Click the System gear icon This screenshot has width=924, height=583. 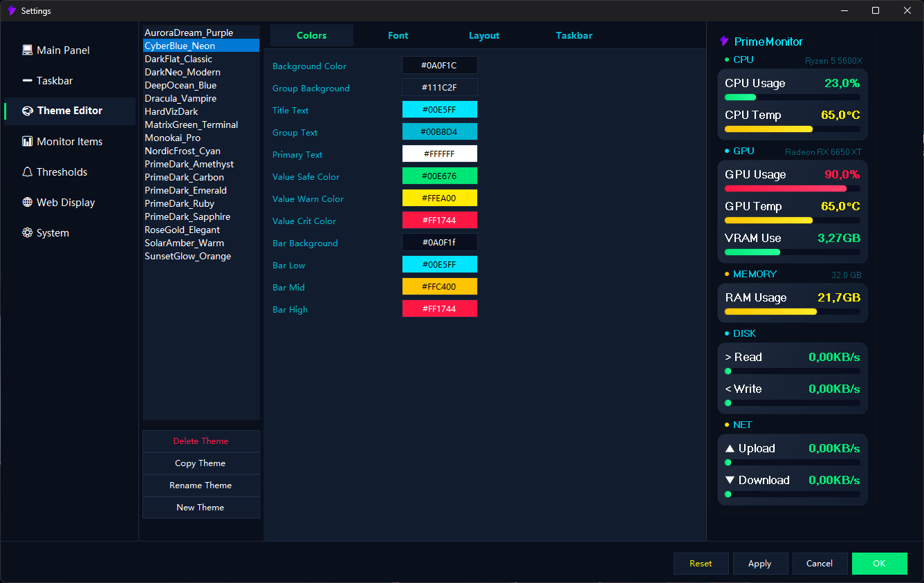pos(28,232)
